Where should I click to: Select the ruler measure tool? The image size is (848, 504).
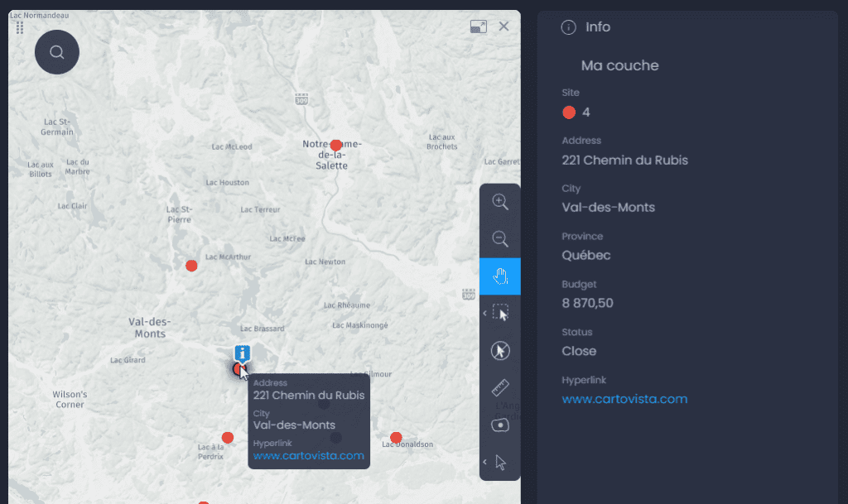pyautogui.click(x=499, y=387)
